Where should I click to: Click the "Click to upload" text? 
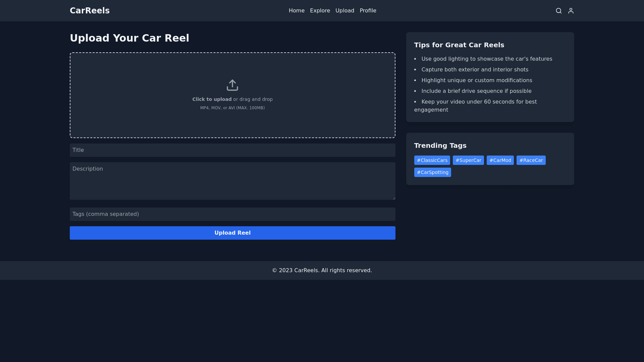tap(212, 99)
